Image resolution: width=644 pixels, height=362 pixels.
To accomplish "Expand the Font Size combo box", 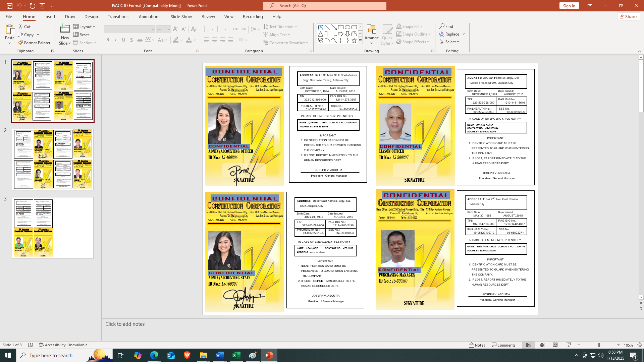I will [x=168, y=29].
